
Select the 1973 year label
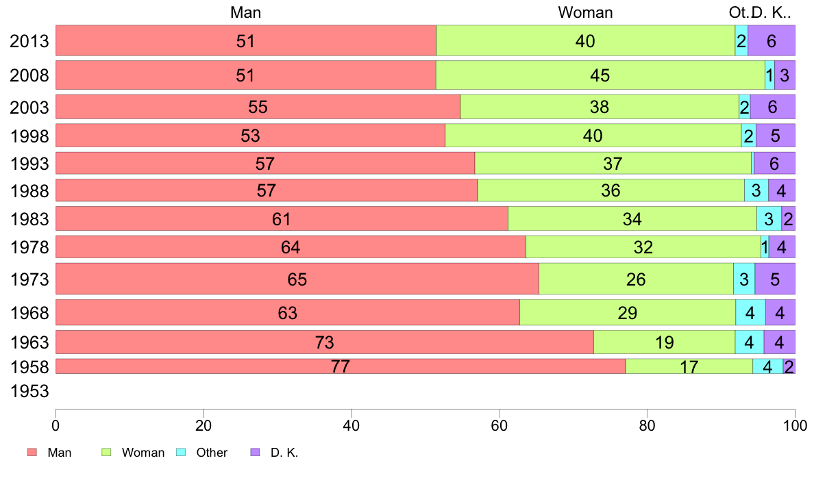pyautogui.click(x=29, y=279)
